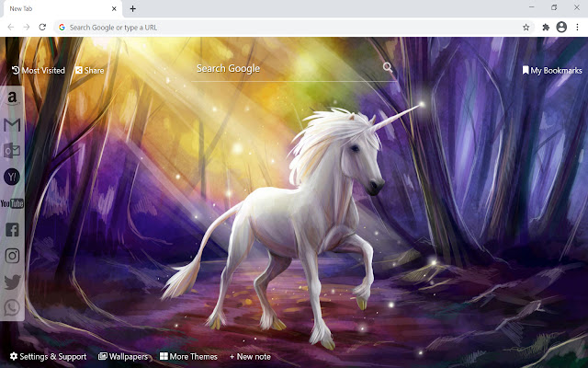Open the Instagram shortcut icon
The width and height of the screenshot is (588, 368).
click(12, 256)
